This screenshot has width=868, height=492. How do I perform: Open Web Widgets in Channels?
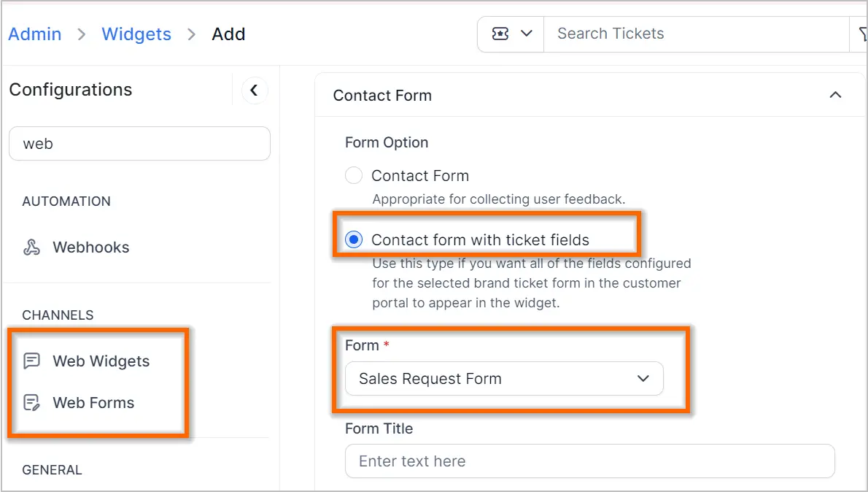(101, 361)
